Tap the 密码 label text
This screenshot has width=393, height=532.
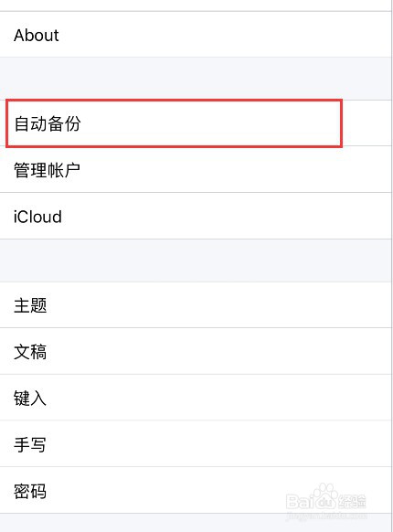point(30,491)
